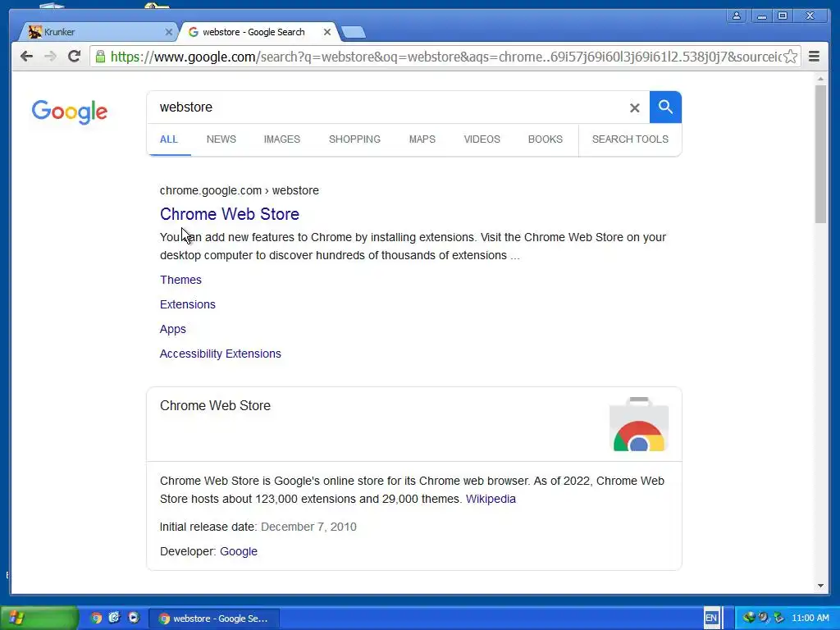Open the SHOPPING results filter

click(x=354, y=139)
